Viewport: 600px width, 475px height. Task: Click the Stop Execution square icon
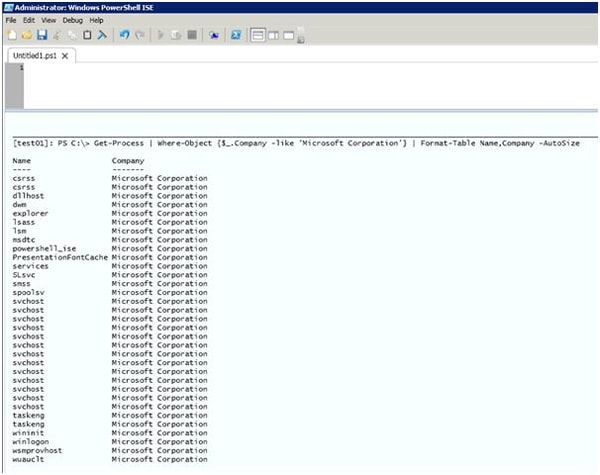(x=192, y=35)
